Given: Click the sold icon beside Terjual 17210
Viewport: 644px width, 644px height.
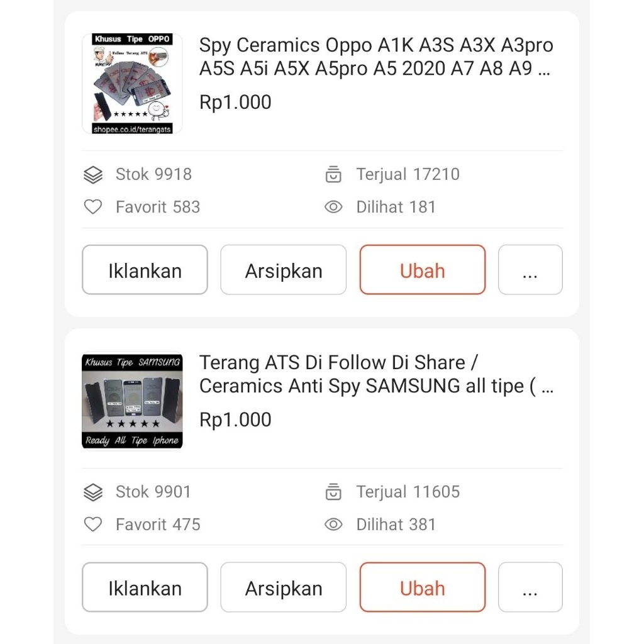Looking at the screenshot, I should pos(333,174).
